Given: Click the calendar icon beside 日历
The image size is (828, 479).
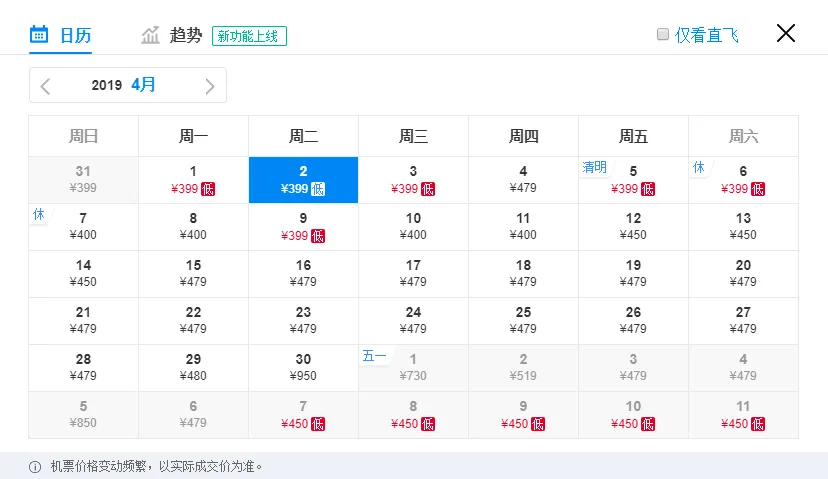Looking at the screenshot, I should [x=39, y=34].
